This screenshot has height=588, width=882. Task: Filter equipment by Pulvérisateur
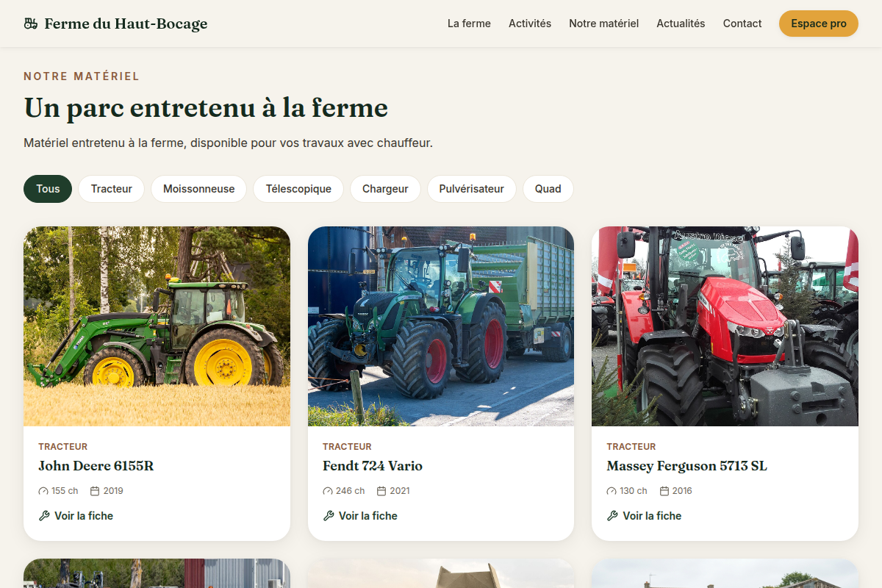[x=472, y=189]
